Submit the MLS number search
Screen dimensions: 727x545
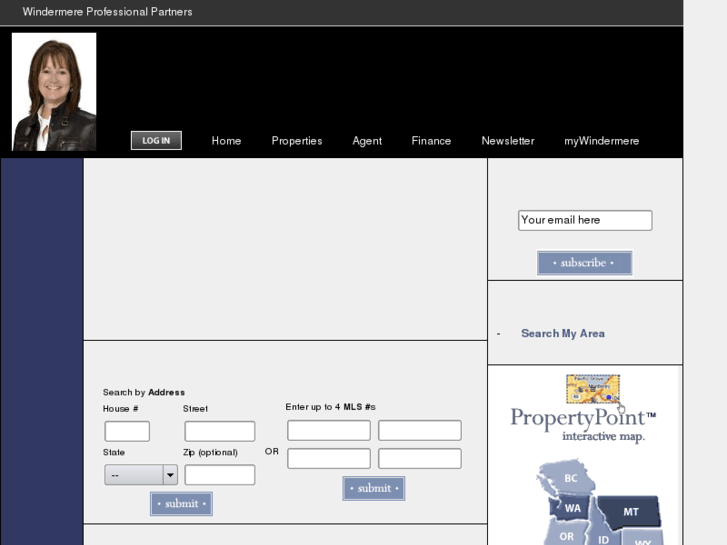[x=374, y=488]
